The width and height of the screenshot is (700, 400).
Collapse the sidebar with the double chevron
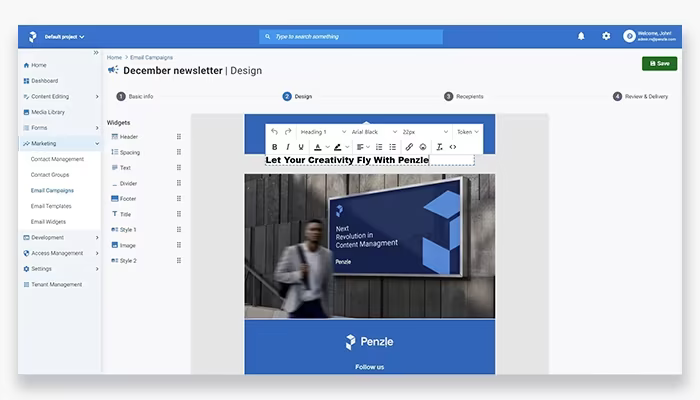tap(96, 53)
